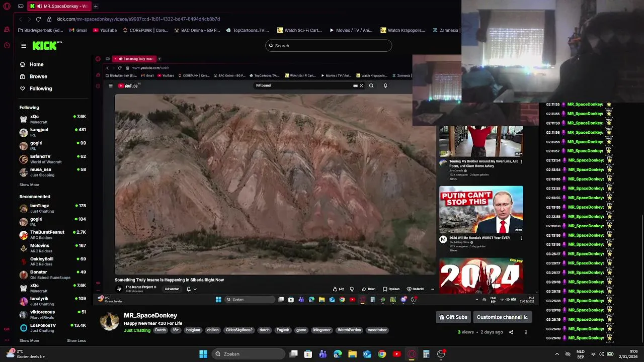Open the Windows Start menu
The width and height of the screenshot is (644, 362).
click(203, 354)
